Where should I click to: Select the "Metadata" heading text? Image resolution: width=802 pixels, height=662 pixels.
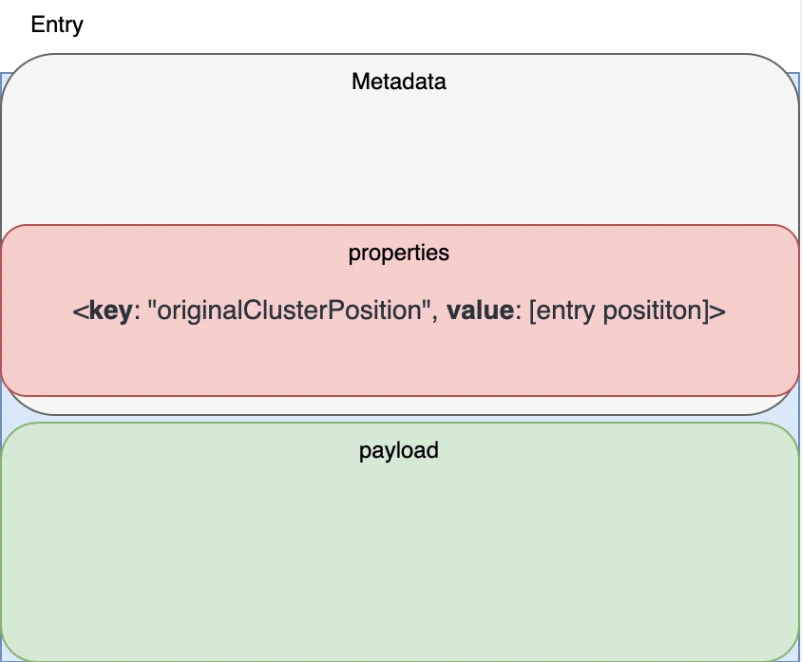pyautogui.click(x=398, y=82)
